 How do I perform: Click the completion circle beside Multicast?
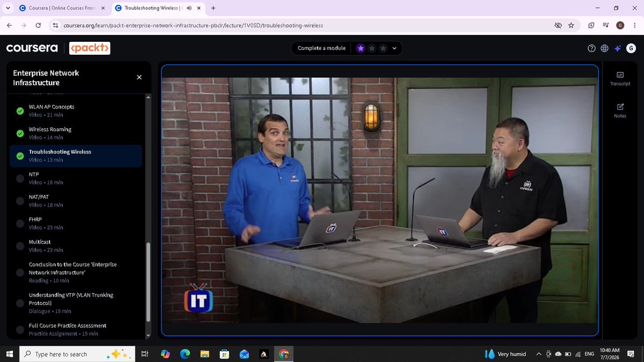20,246
